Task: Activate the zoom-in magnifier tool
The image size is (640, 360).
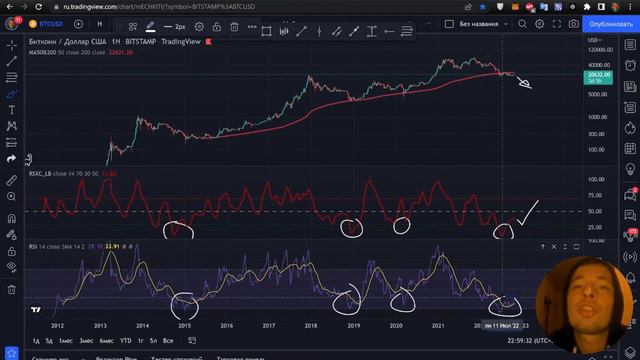Action: tap(11, 196)
